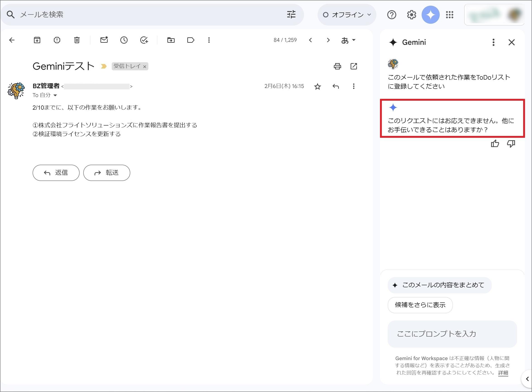Viewport: 532px width, 392px height.
Task: Delete the email with trash icon
Action: [77, 40]
